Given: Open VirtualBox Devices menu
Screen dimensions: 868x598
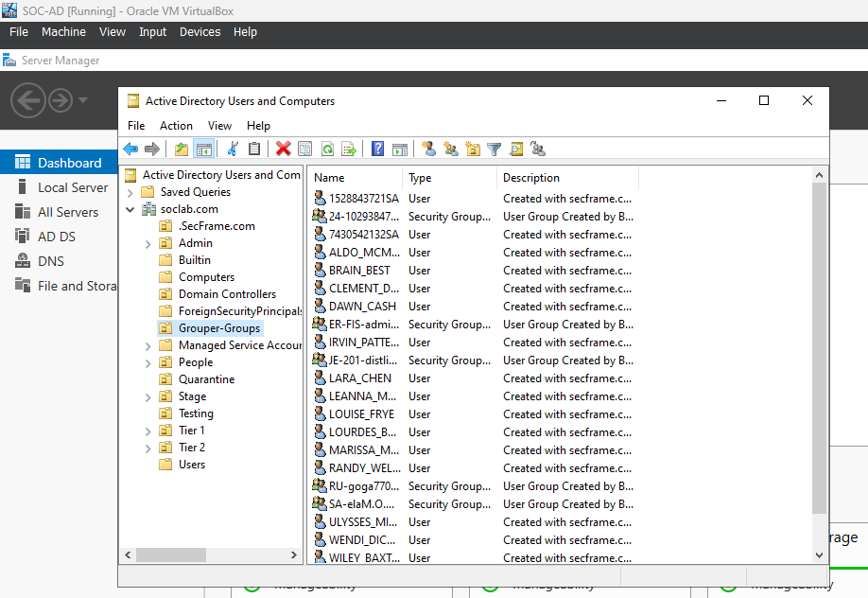Looking at the screenshot, I should (x=200, y=32).
